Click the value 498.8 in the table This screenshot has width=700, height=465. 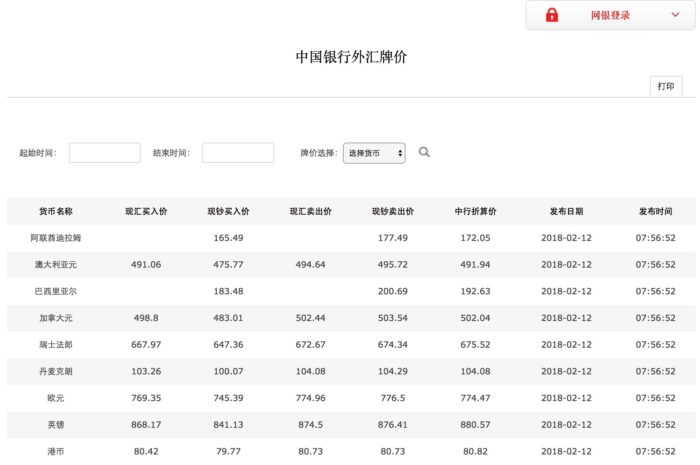(146, 318)
